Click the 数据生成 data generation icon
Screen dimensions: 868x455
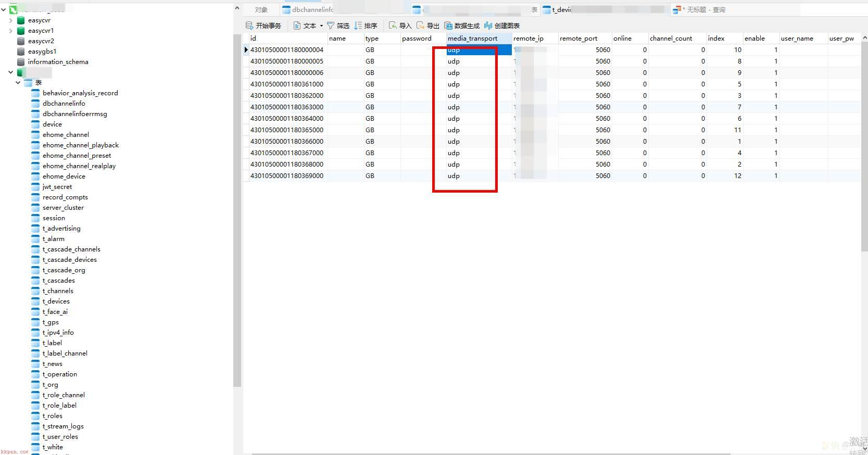448,26
